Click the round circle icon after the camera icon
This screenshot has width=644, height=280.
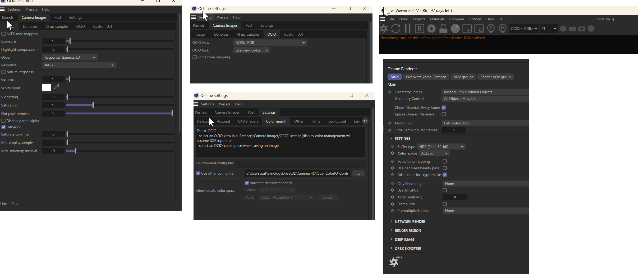(x=591, y=29)
